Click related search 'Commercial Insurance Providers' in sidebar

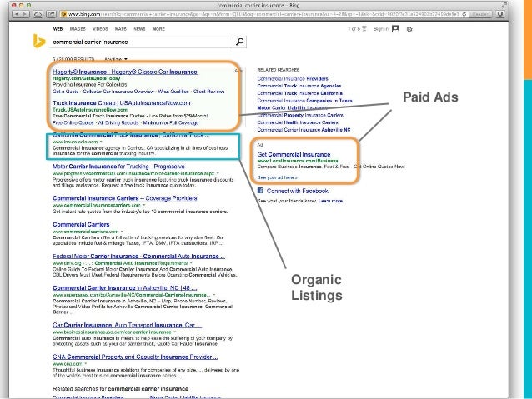coord(293,78)
